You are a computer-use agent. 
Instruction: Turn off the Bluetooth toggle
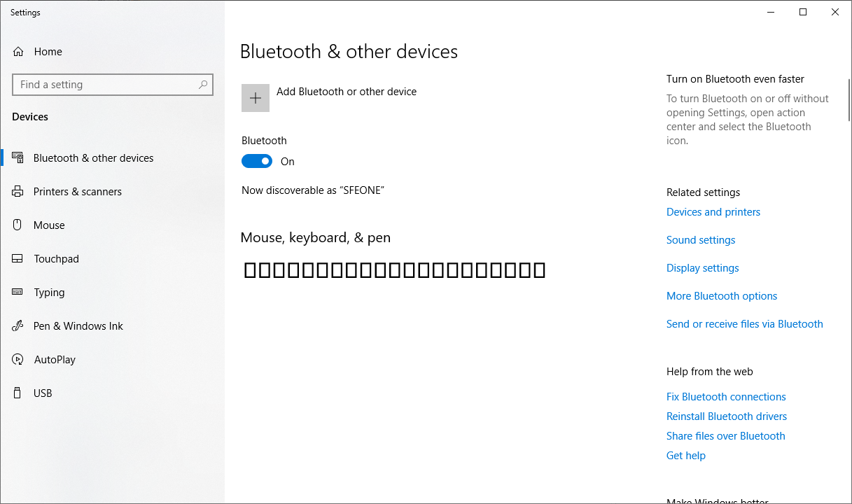tap(257, 162)
